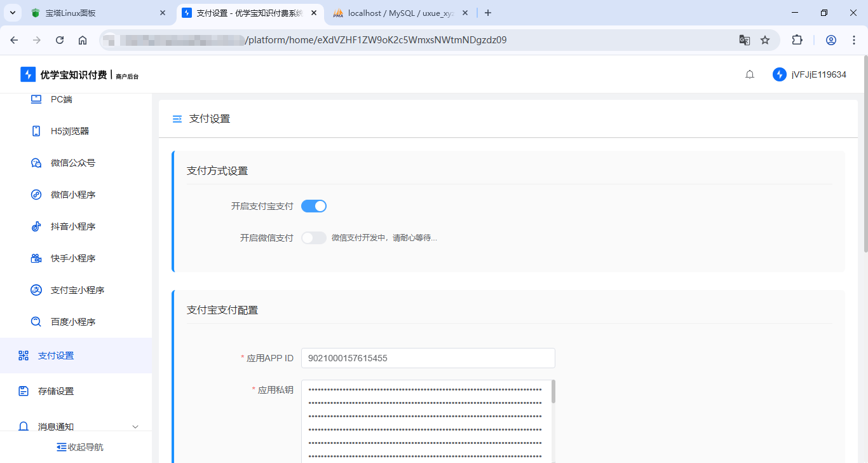Click the 应用APP ID input field

(428, 358)
